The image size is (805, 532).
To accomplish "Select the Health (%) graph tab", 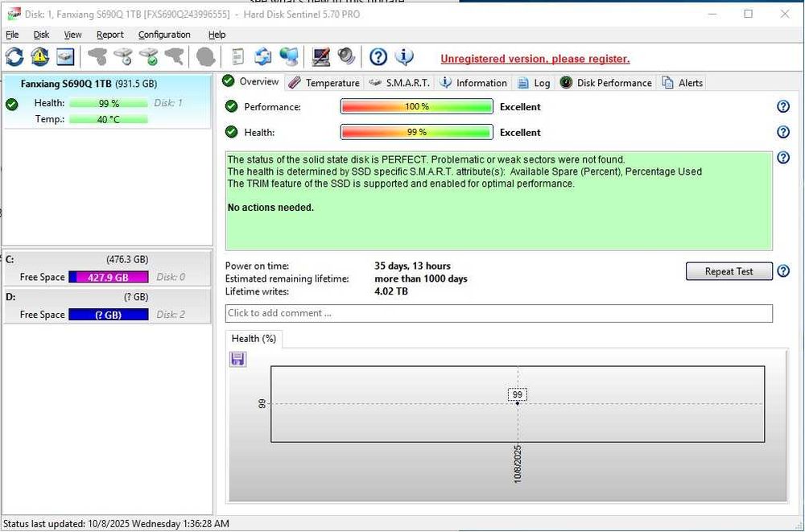I will [x=254, y=338].
